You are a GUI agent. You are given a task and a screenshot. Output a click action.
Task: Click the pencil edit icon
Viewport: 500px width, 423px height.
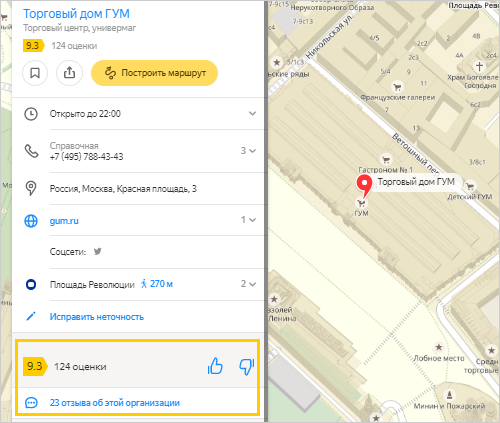point(31,316)
